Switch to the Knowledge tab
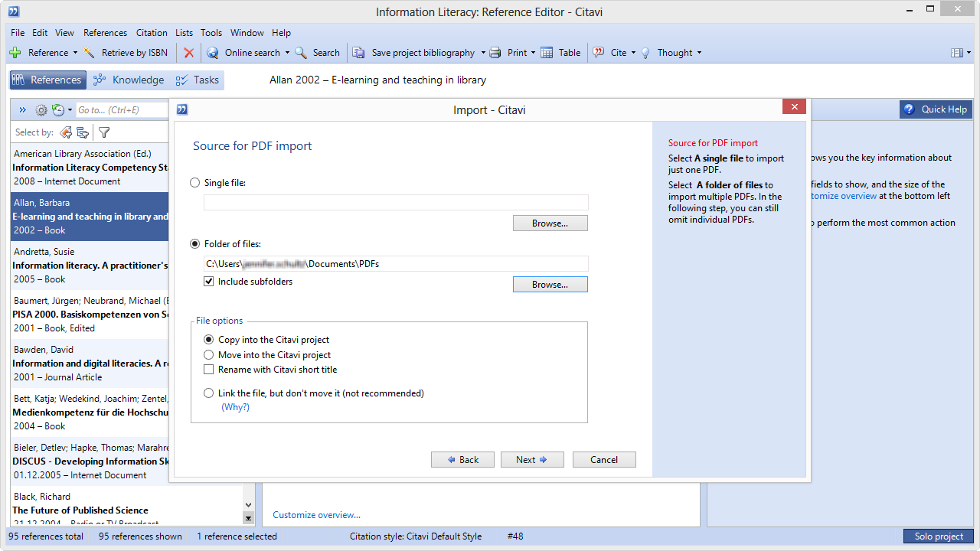Viewport: 980px width, 551px height. pyautogui.click(x=128, y=80)
